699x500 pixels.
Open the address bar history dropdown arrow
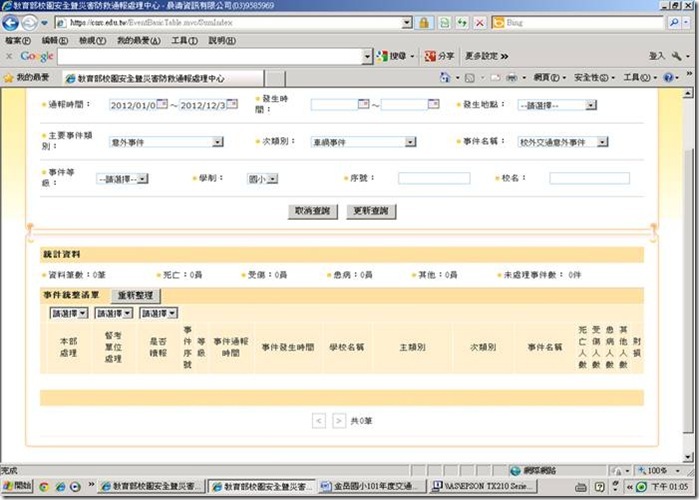(x=407, y=22)
